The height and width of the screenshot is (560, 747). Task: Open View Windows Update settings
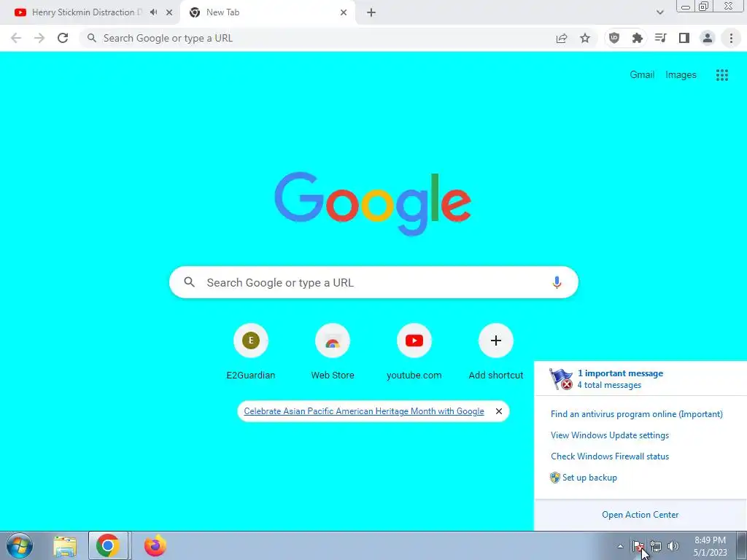(x=610, y=435)
